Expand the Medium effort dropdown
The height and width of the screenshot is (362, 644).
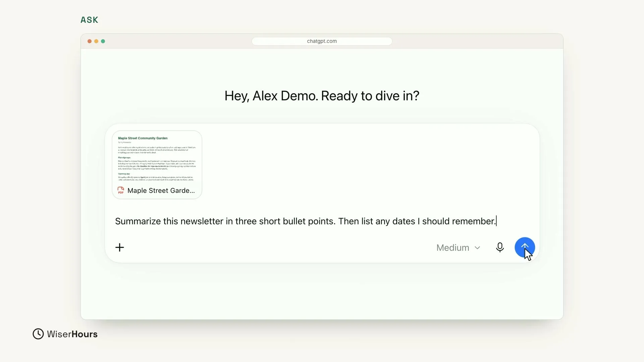pyautogui.click(x=458, y=248)
